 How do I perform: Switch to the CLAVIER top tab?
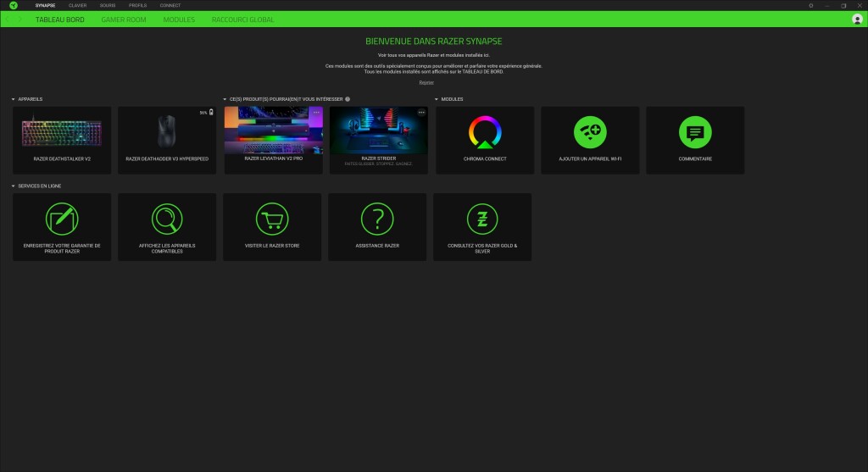pyautogui.click(x=77, y=6)
